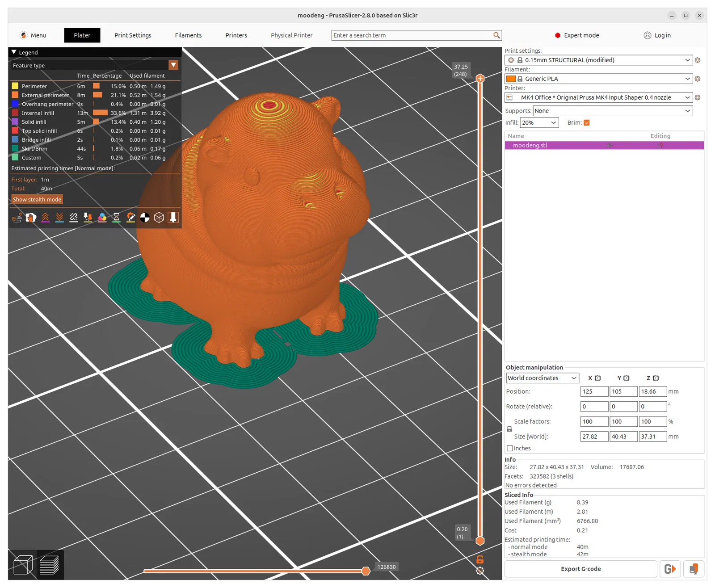This screenshot has width=715, height=588.
Task: Toggle Color changes visibility icon
Action: (x=102, y=218)
